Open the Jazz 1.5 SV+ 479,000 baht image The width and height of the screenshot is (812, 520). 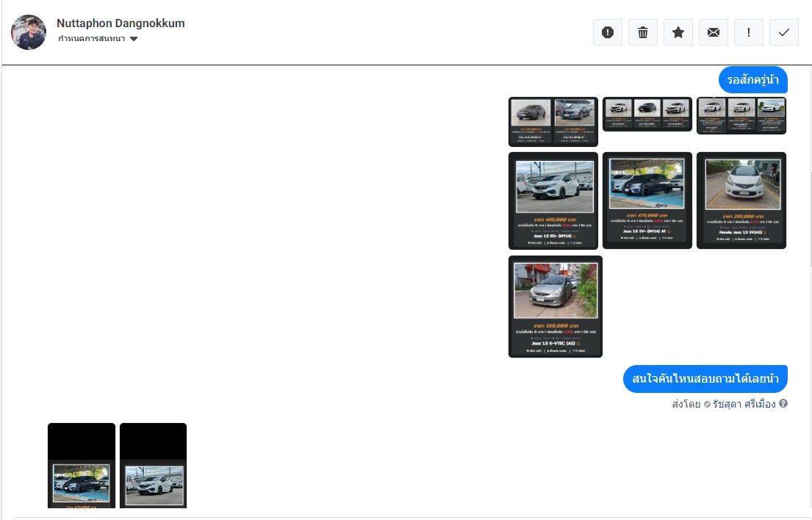[x=647, y=201]
